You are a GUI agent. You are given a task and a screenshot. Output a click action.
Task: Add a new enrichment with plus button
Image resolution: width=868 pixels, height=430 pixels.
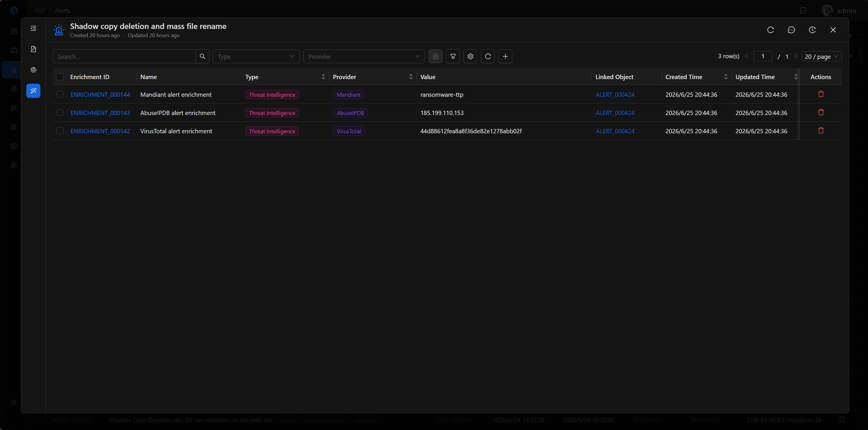click(505, 56)
